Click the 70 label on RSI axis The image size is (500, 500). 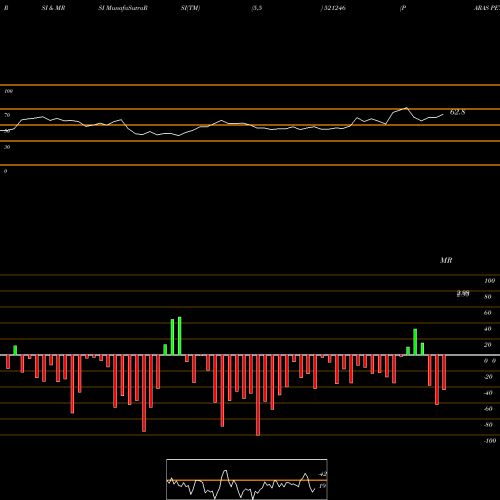(x=7, y=115)
